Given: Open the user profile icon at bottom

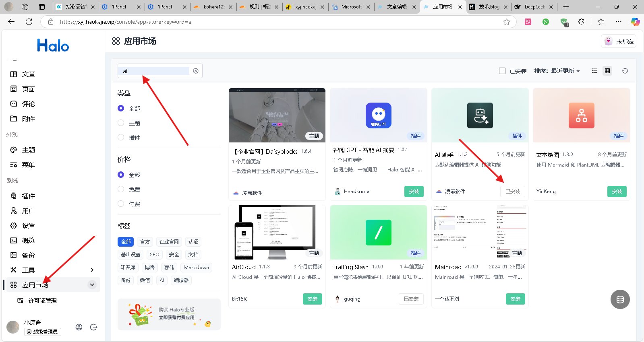Looking at the screenshot, I should point(79,327).
